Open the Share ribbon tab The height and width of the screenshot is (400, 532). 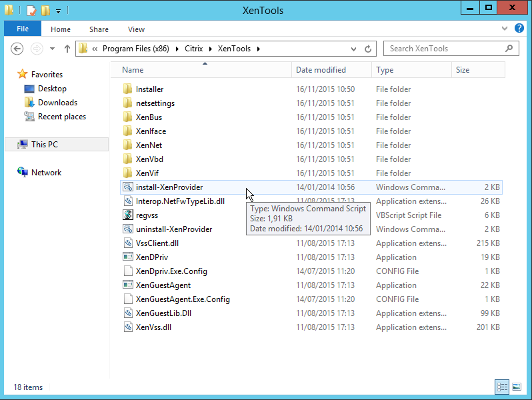tap(99, 29)
